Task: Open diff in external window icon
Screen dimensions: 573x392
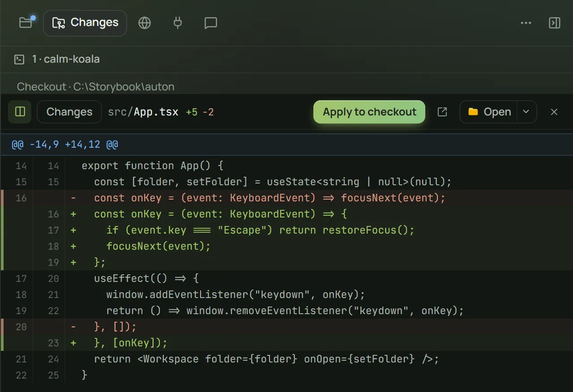Action: coord(442,112)
